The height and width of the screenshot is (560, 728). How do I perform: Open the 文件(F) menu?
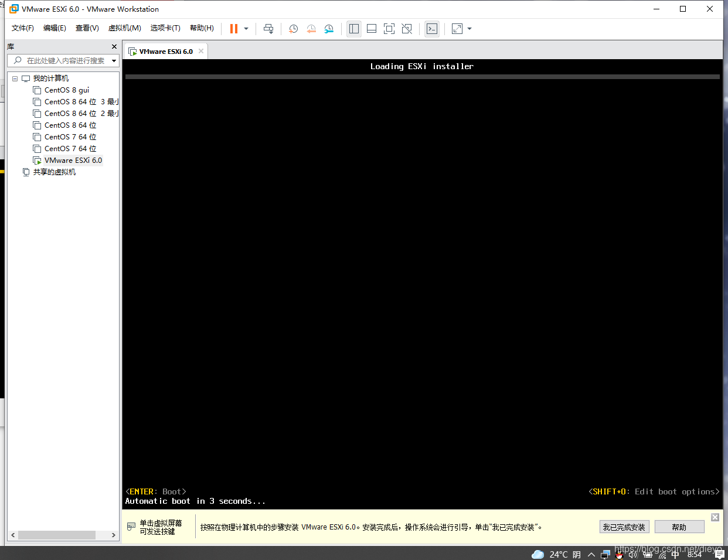point(23,28)
